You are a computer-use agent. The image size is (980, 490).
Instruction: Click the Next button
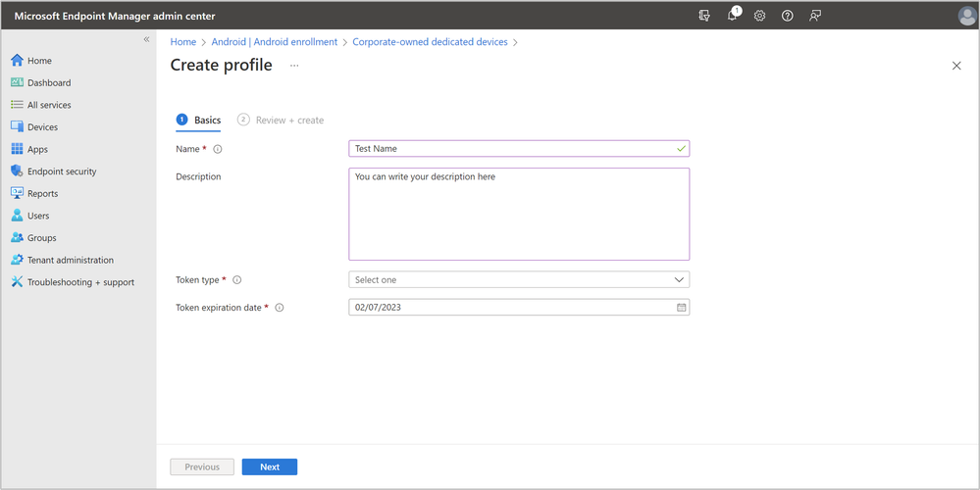point(270,466)
